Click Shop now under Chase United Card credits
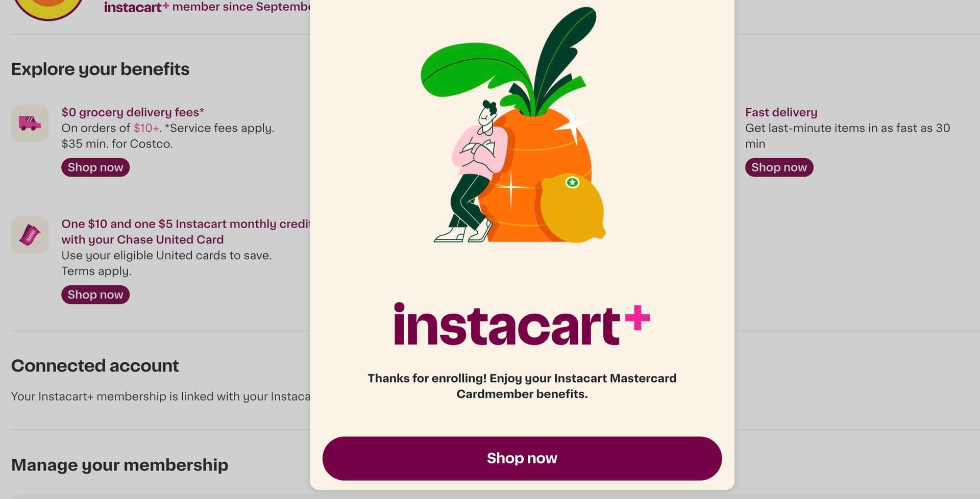This screenshot has width=980, height=499. pos(95,294)
